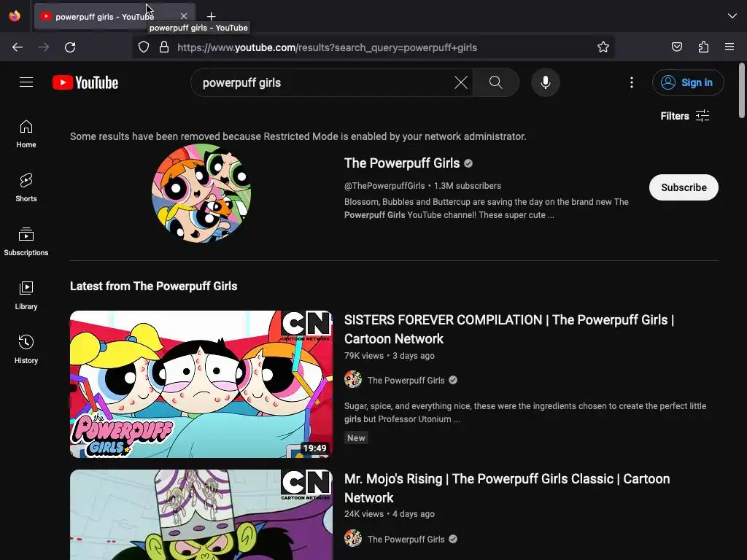Screen dimensions: 747x560
Task: Click '24K views' text
Action: click(x=363, y=514)
